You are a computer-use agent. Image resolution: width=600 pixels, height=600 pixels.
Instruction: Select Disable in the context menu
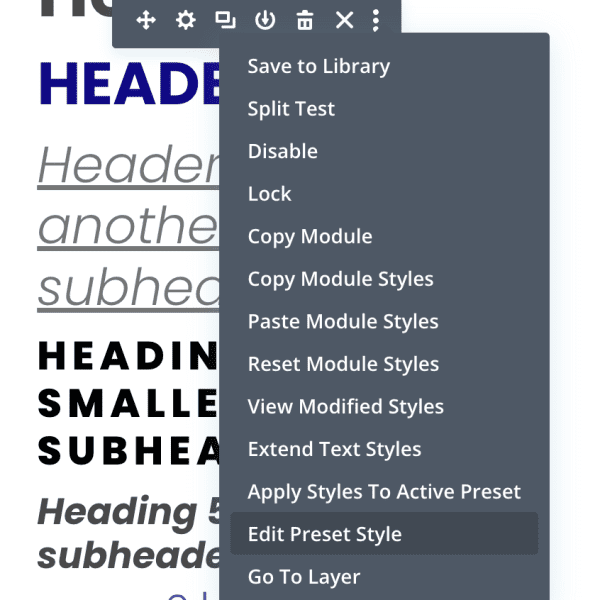[283, 152]
